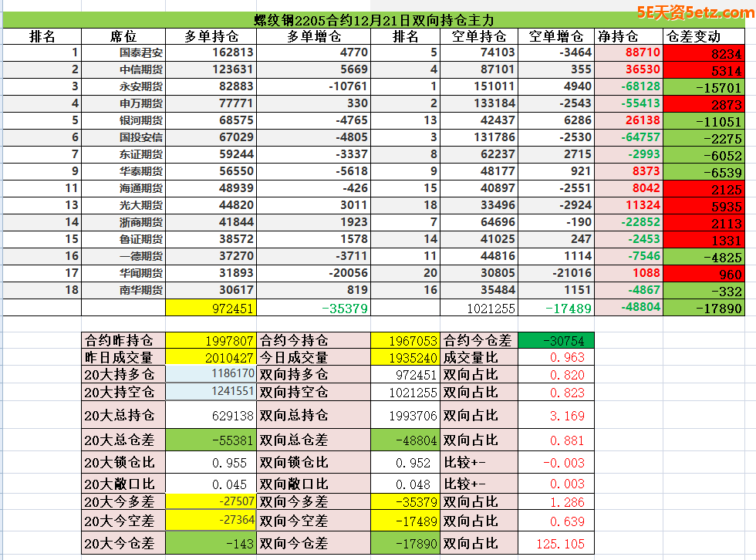Select the 仓差变动 column header
The image size is (756, 560).
(693, 36)
